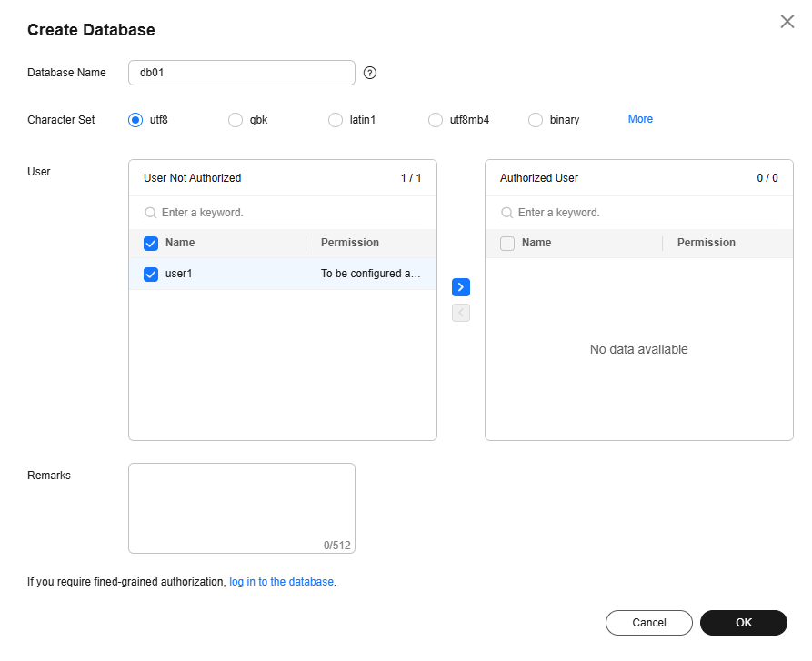Toggle select-all checkbox in Authorized User list
This screenshot has height=661, width=812.
pyautogui.click(x=507, y=244)
